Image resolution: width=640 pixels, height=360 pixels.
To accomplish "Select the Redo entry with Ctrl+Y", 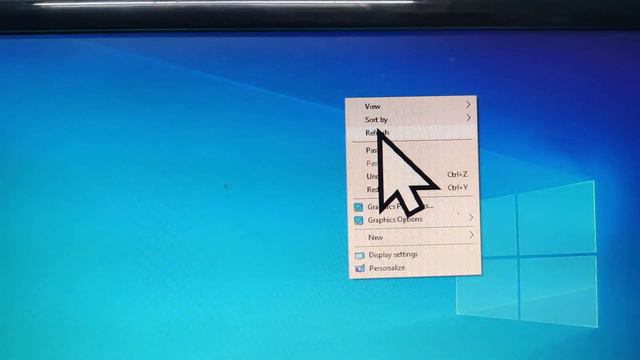I will (413, 189).
